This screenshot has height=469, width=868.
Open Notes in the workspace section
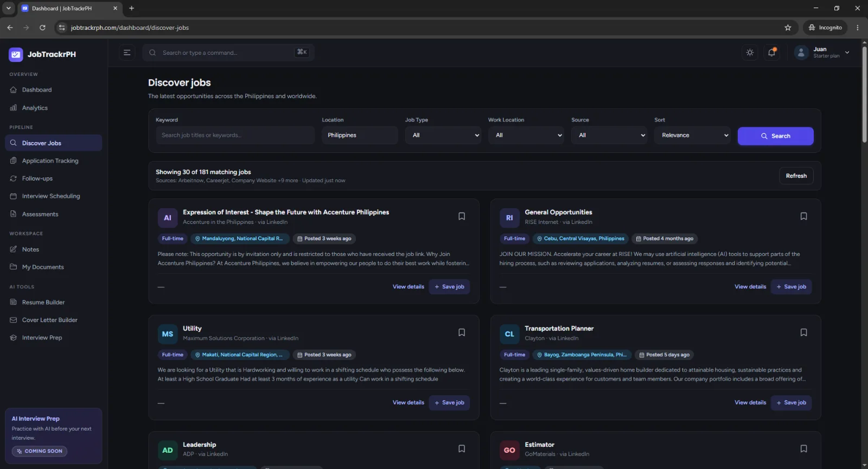53,249
